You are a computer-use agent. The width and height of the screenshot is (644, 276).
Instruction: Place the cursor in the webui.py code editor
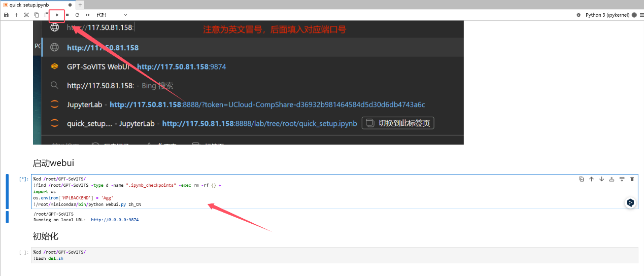point(334,191)
